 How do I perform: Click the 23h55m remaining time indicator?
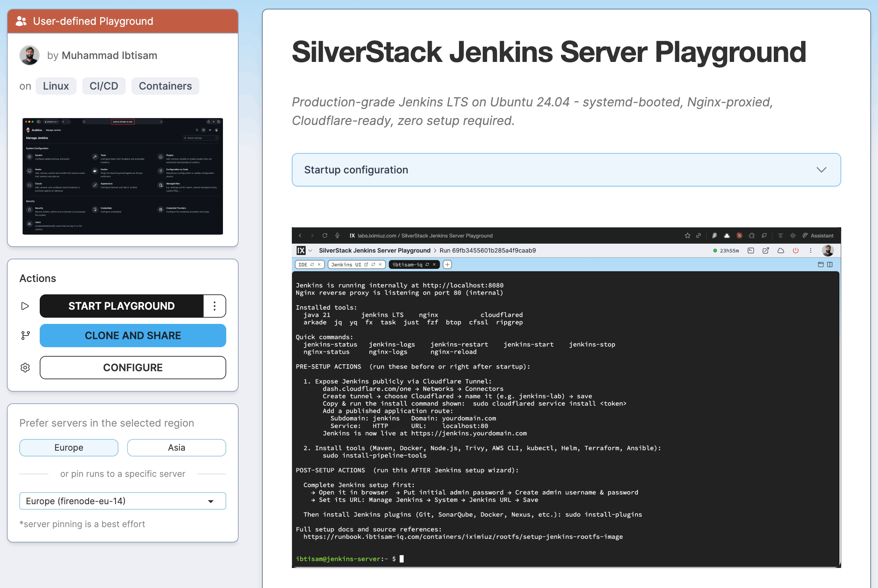[x=726, y=251]
